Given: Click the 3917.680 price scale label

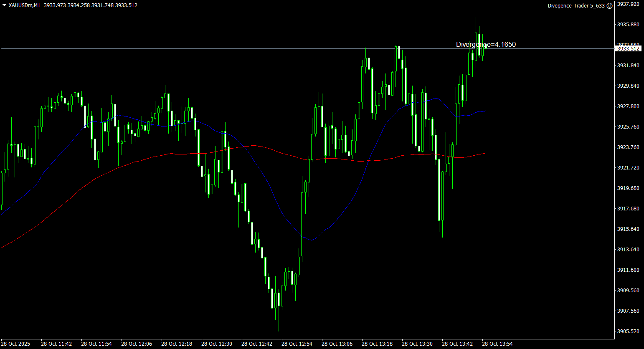Looking at the screenshot, I should click(628, 209).
